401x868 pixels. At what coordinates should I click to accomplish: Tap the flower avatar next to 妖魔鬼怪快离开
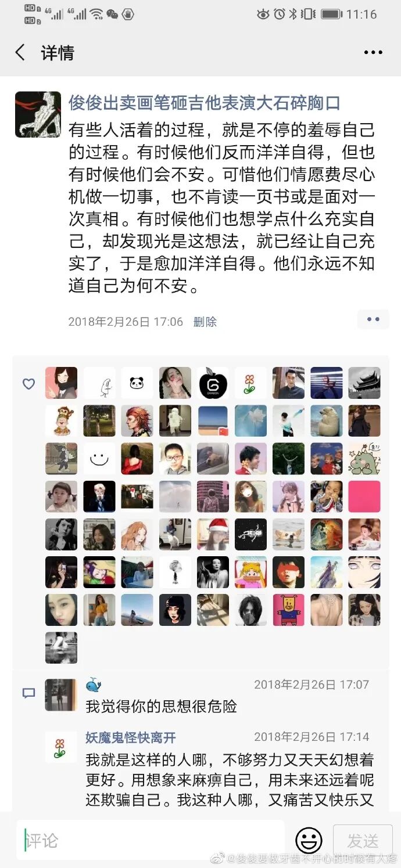click(x=61, y=747)
